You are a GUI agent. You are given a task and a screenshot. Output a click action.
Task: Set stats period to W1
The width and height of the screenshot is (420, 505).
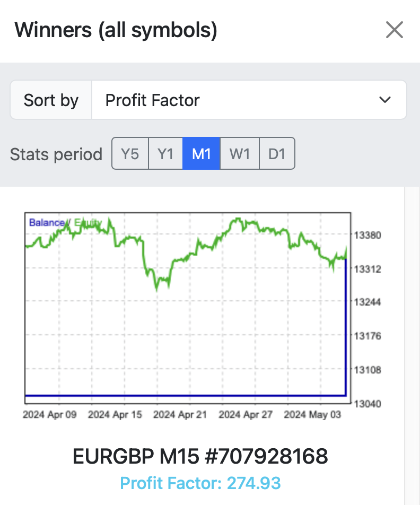pos(240,154)
